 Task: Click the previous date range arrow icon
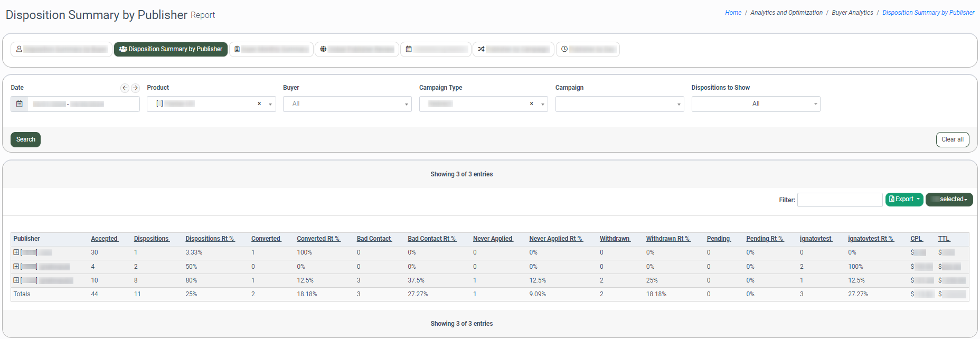pyautogui.click(x=125, y=88)
